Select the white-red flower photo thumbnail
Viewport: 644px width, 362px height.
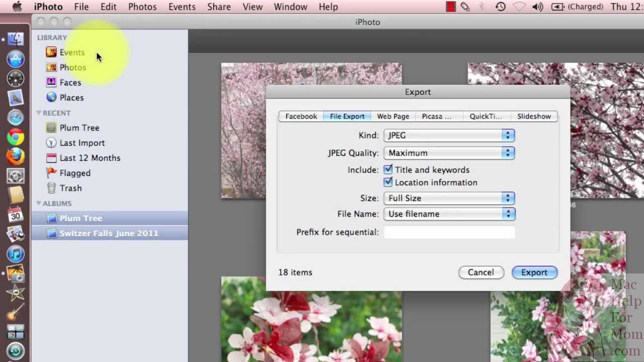311,319
